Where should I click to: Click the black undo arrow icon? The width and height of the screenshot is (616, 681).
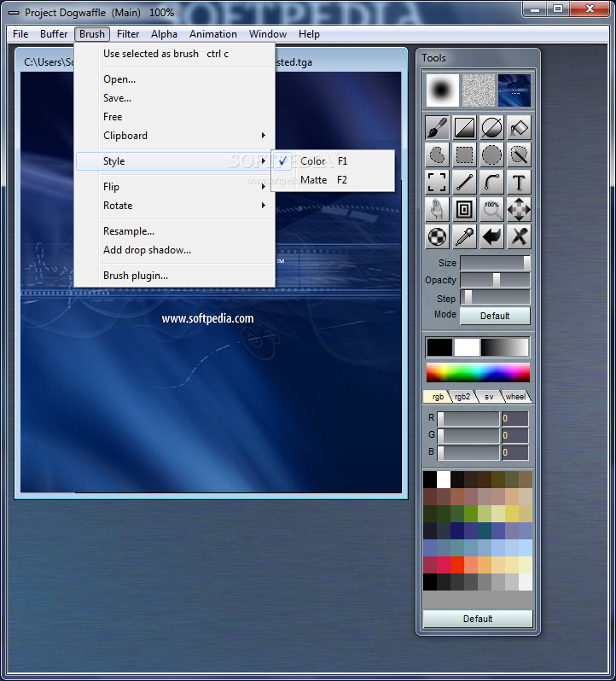(491, 236)
